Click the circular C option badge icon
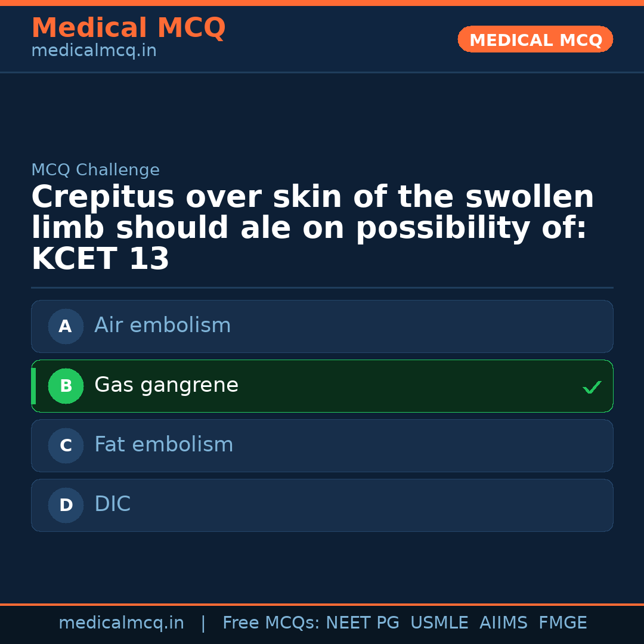The width and height of the screenshot is (644, 644). [x=66, y=445]
